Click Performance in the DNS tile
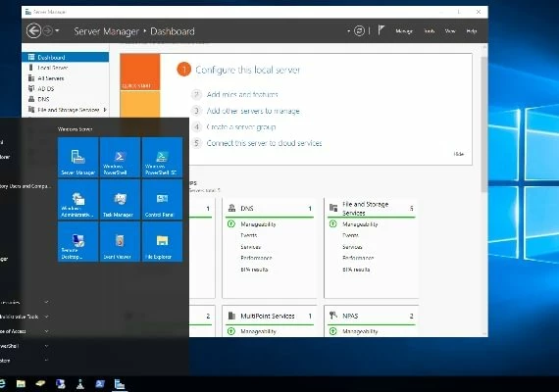 point(256,258)
